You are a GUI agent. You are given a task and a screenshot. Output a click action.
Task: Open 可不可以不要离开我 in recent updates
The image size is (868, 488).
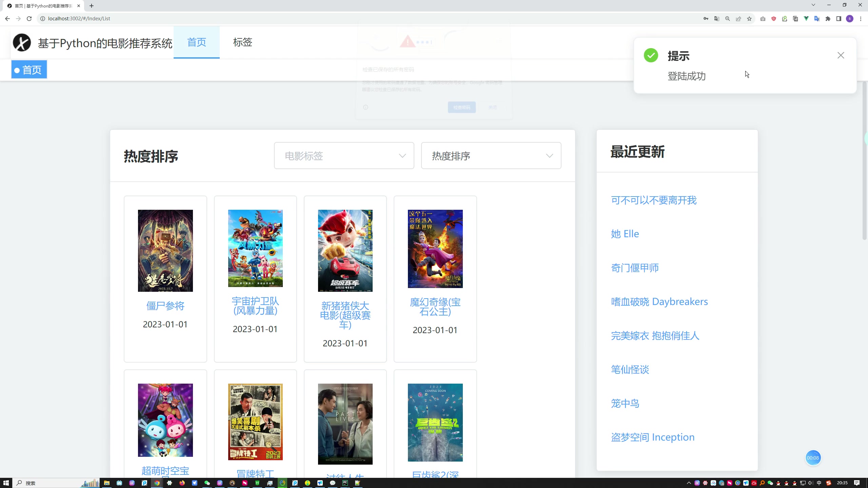point(654,200)
